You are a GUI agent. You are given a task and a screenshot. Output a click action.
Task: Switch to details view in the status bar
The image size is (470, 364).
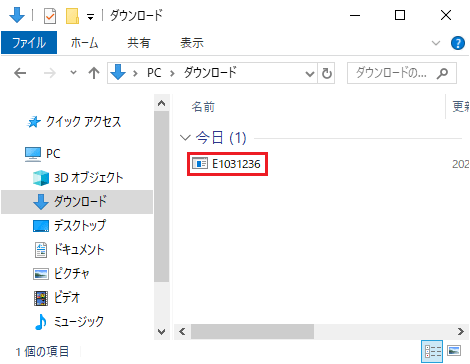click(x=432, y=351)
